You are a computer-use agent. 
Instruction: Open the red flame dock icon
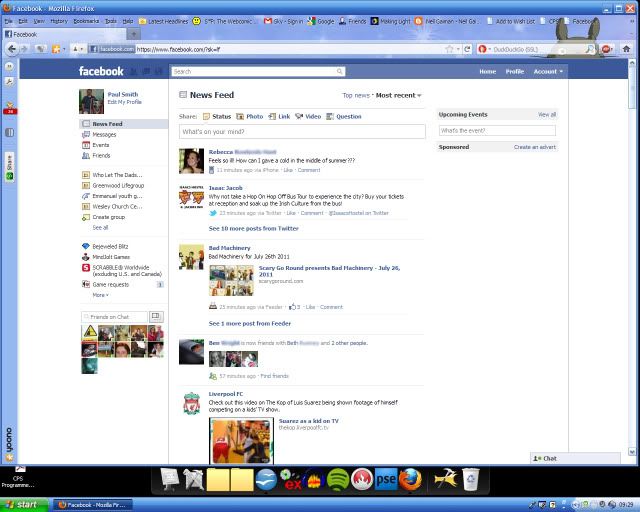(362, 479)
